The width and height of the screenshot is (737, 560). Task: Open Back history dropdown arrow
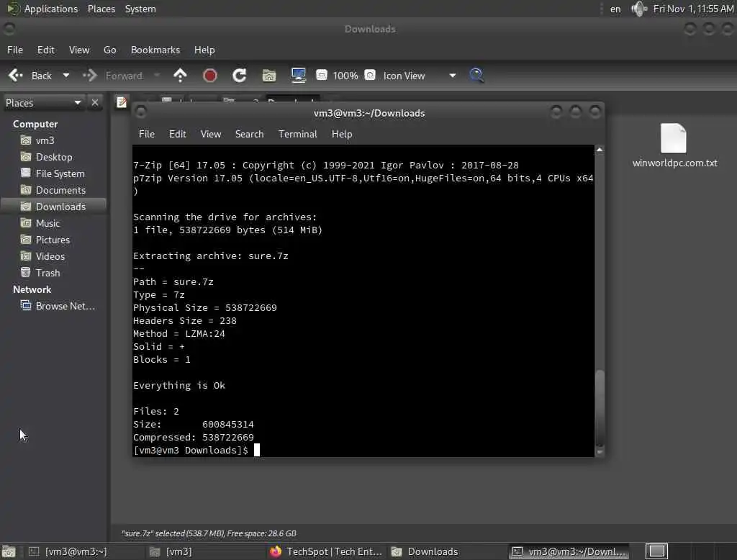pyautogui.click(x=66, y=76)
